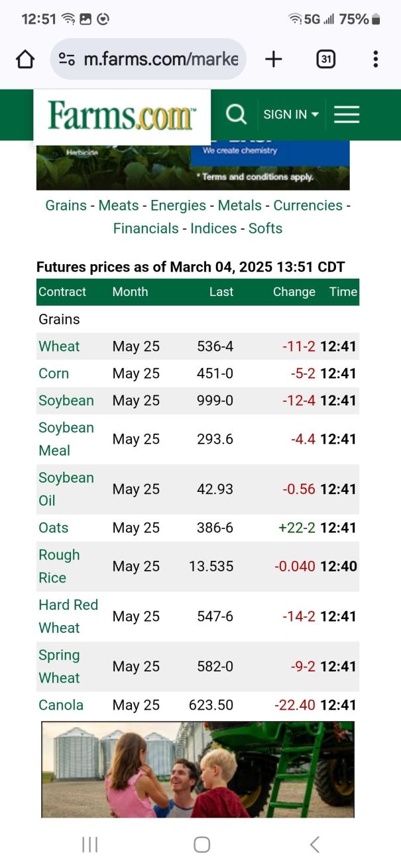Tap the m.farms.com address bar
The width and height of the screenshot is (401, 868).
pyautogui.click(x=160, y=60)
